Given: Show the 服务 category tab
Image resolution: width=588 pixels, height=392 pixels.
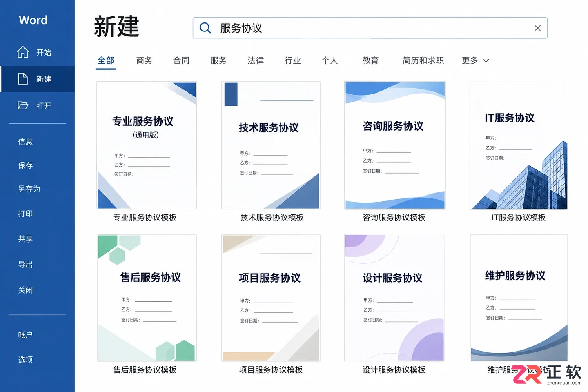Looking at the screenshot, I should coord(218,60).
